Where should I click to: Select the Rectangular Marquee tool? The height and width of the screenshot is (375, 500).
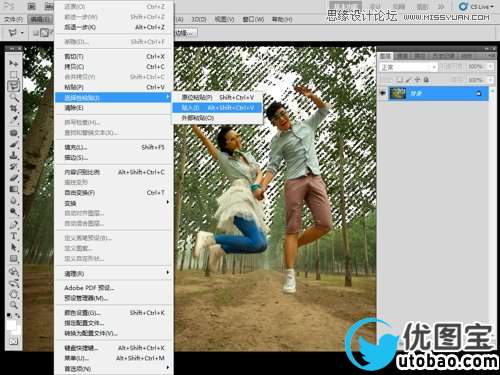[14, 74]
